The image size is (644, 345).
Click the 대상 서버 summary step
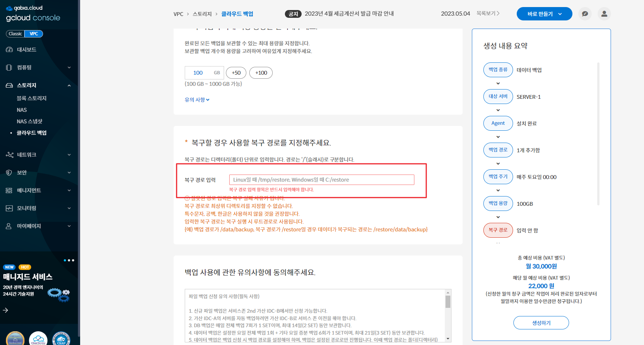[x=498, y=97]
